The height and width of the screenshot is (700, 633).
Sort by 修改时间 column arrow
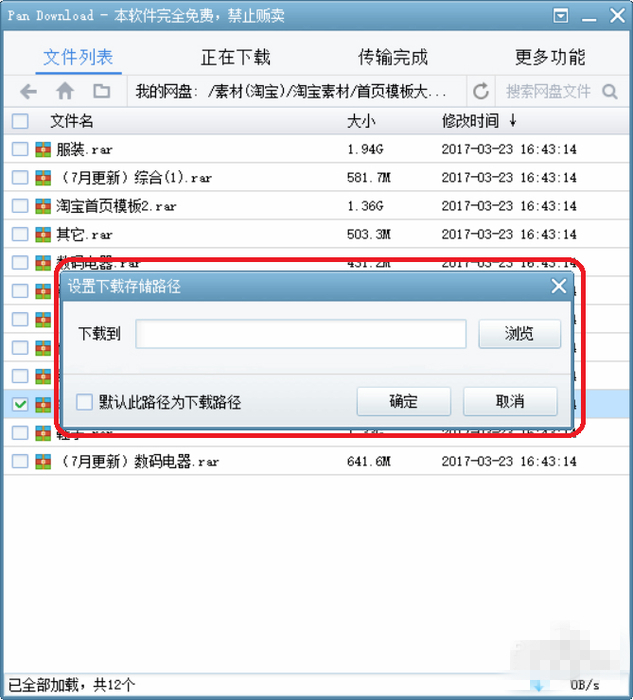513,120
